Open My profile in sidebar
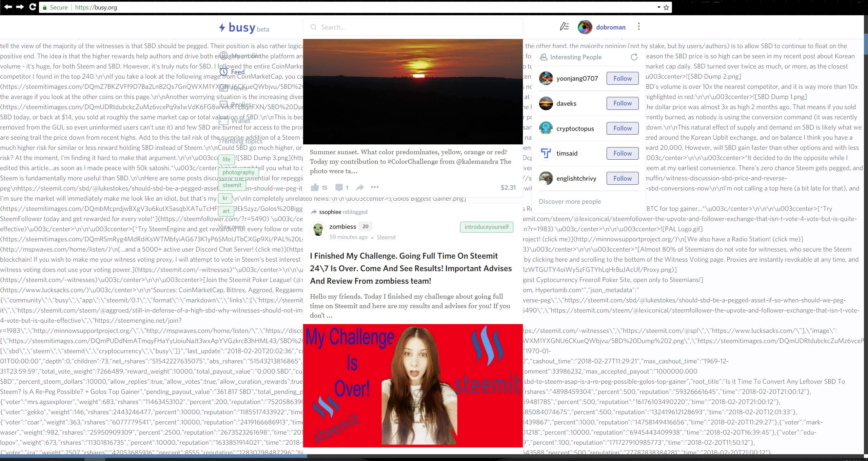Image resolution: width=868 pixels, height=461 pixels. (x=240, y=56)
